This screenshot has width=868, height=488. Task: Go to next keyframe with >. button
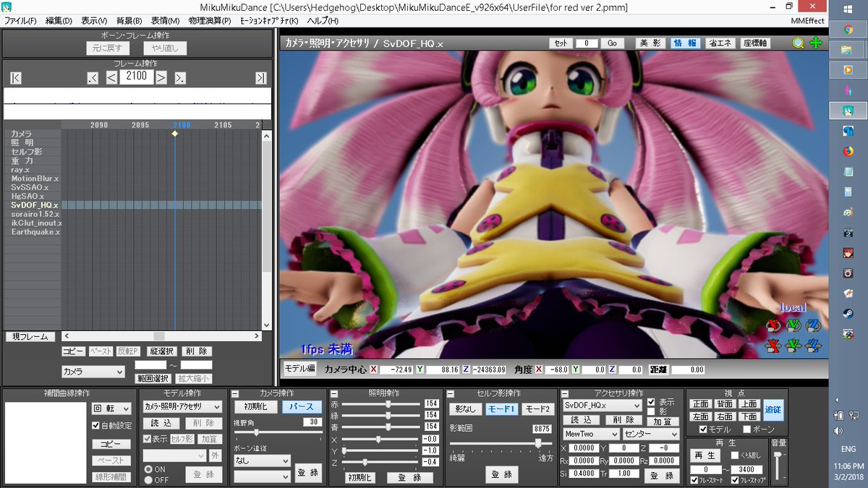180,78
